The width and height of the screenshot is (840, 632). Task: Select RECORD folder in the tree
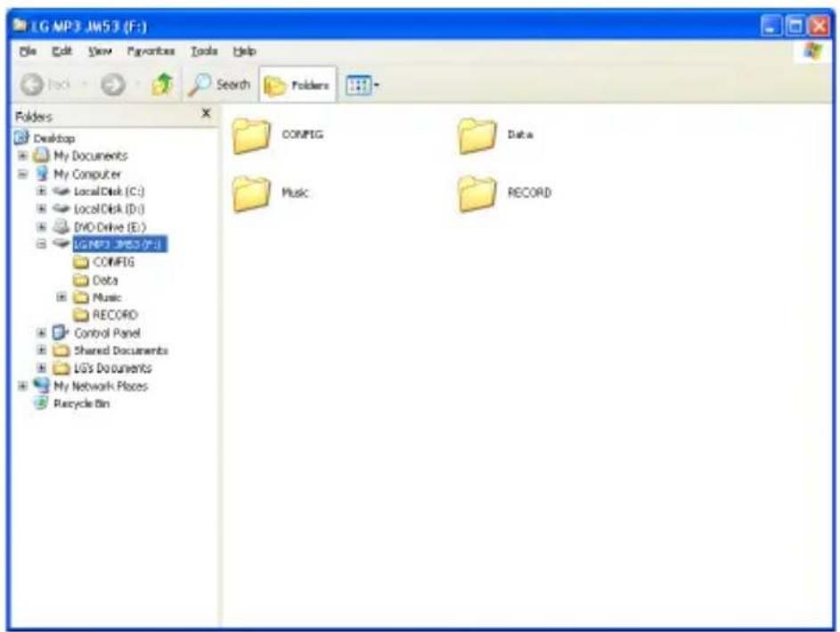click(115, 315)
